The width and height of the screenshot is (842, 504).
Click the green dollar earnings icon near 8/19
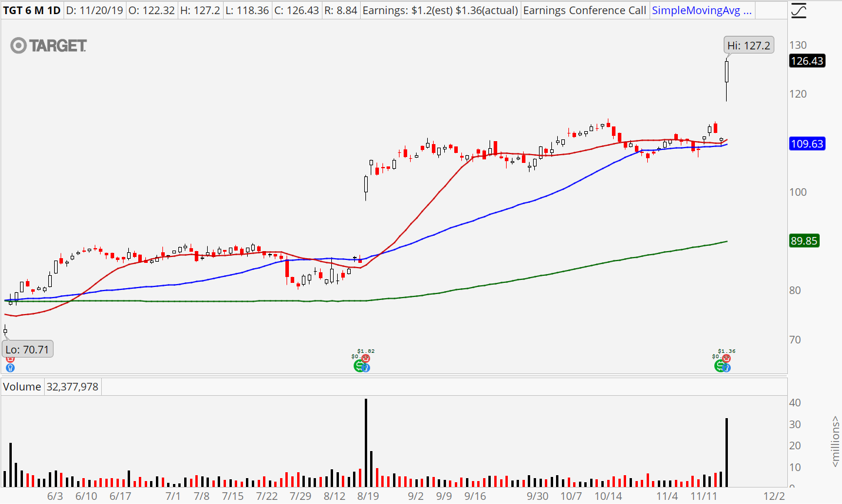tap(358, 366)
